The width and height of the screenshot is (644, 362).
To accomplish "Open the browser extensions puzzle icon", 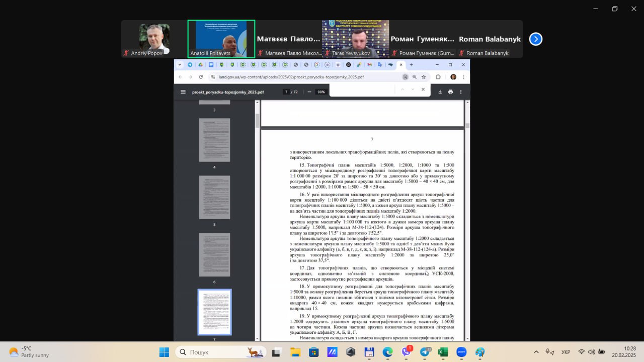I will (438, 77).
